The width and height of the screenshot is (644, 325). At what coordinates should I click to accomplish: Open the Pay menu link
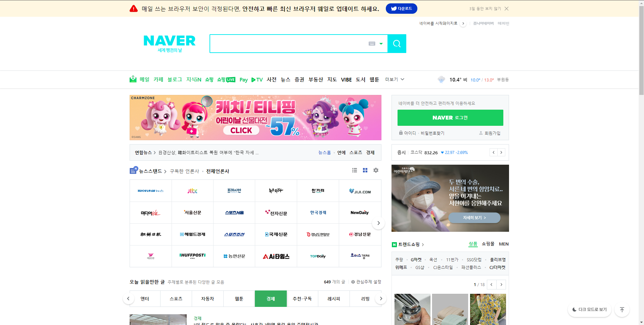(x=243, y=80)
